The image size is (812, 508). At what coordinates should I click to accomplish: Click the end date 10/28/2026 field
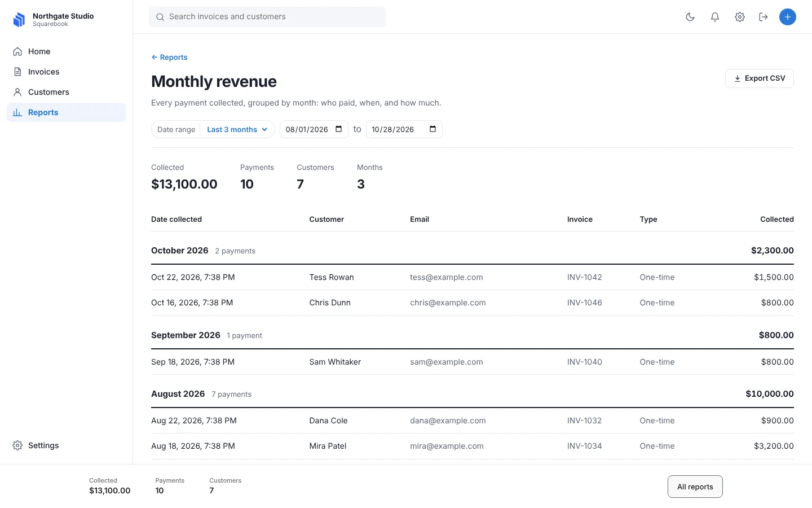(404, 129)
